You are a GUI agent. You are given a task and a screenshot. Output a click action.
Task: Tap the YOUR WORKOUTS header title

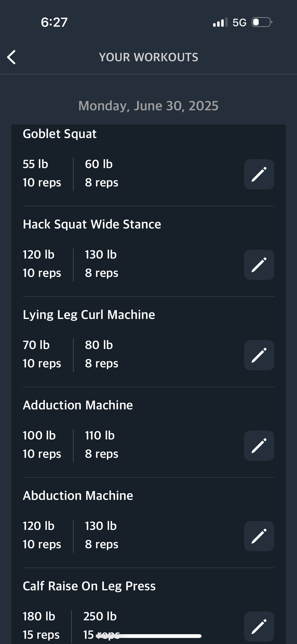point(149,57)
